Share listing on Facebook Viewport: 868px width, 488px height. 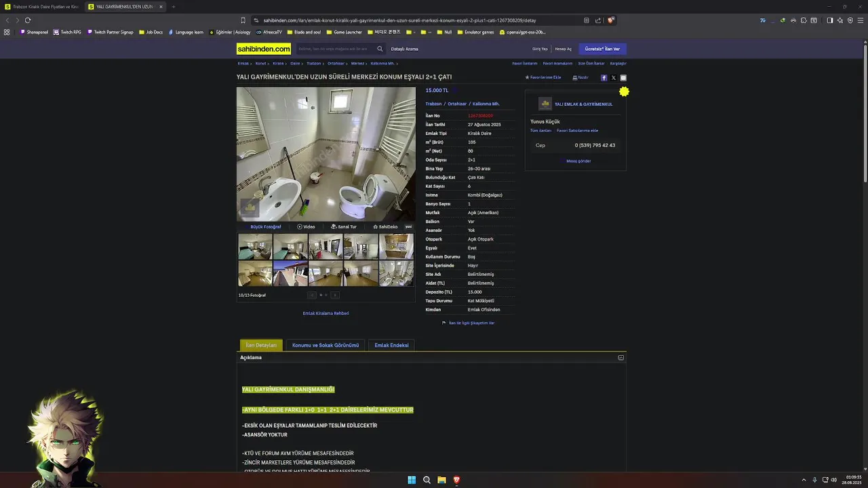pyautogui.click(x=604, y=78)
